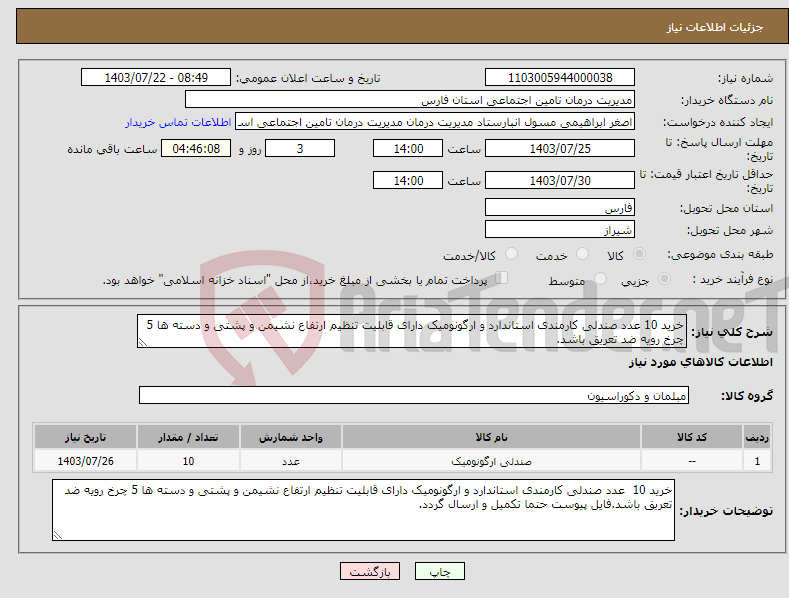Click the remaining time field 04:46:08
The image size is (789, 598).
196,148
